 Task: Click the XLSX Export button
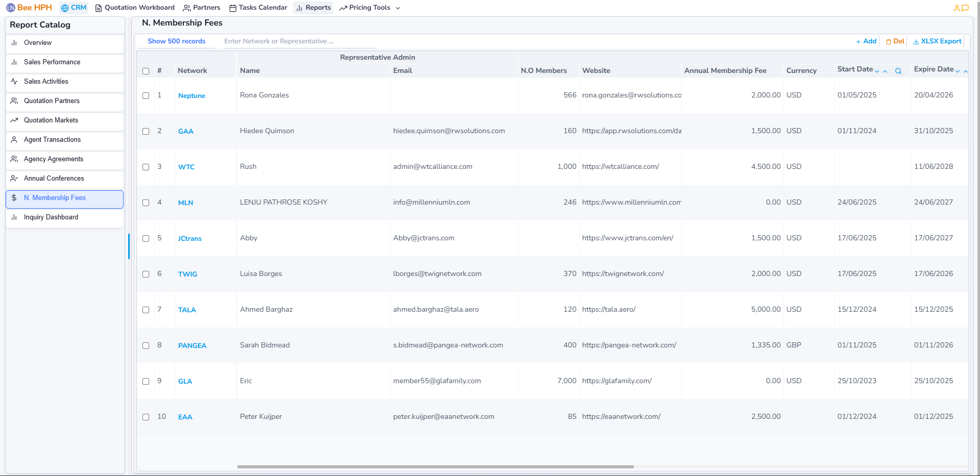(937, 41)
